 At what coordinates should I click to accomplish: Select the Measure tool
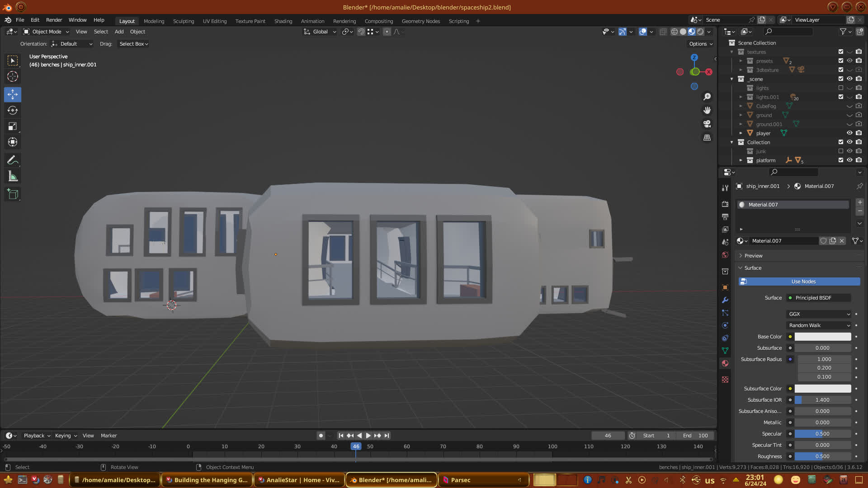coord(13,177)
